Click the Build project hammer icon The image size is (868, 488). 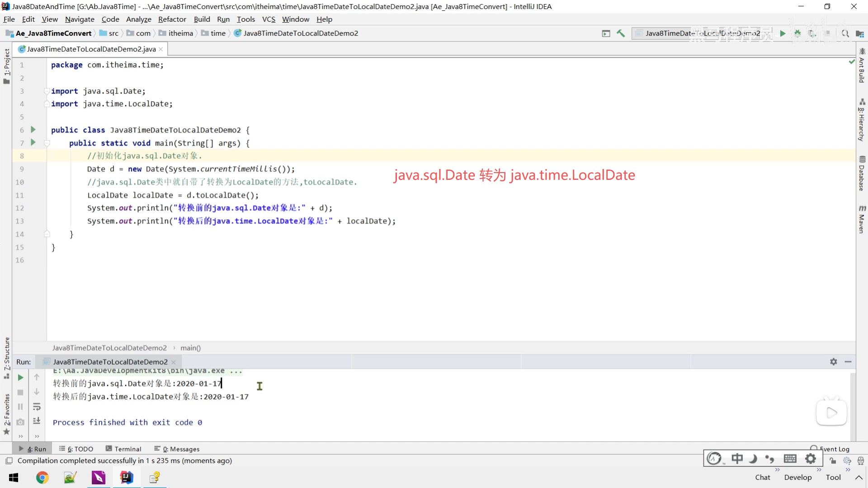tap(621, 33)
